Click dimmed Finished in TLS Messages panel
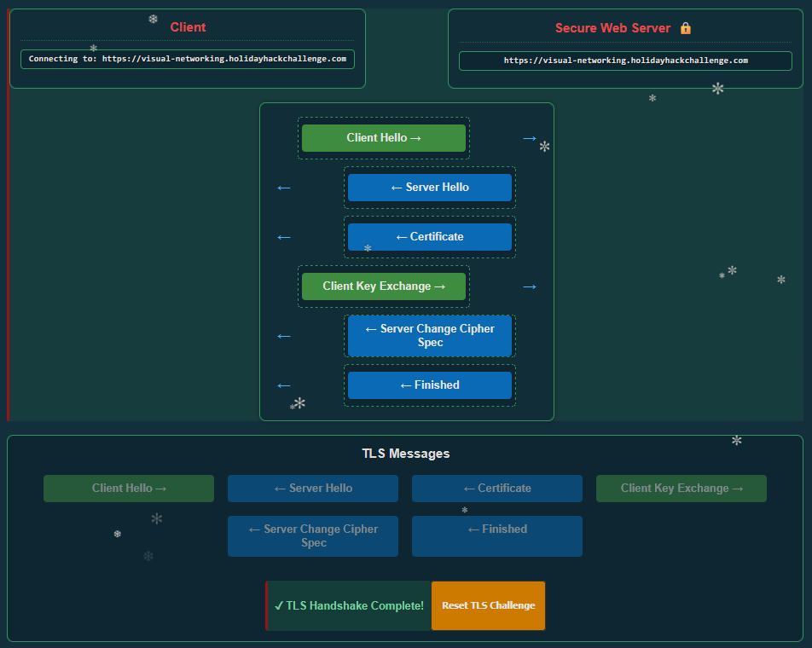 496,536
